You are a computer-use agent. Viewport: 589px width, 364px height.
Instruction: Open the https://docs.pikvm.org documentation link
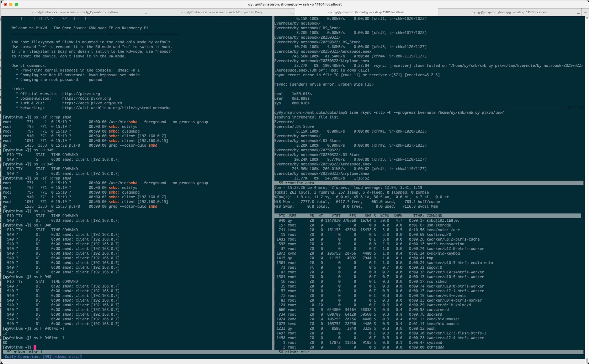86,98
